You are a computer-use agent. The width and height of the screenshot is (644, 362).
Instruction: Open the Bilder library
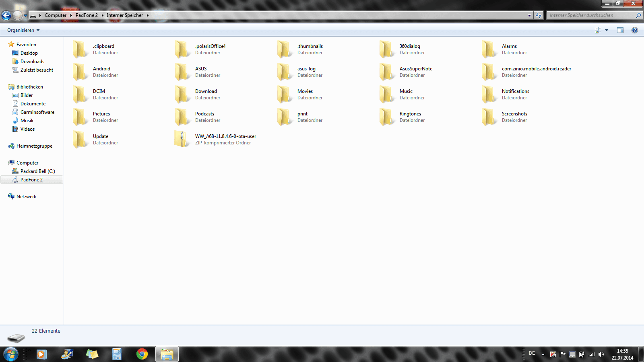(x=27, y=95)
